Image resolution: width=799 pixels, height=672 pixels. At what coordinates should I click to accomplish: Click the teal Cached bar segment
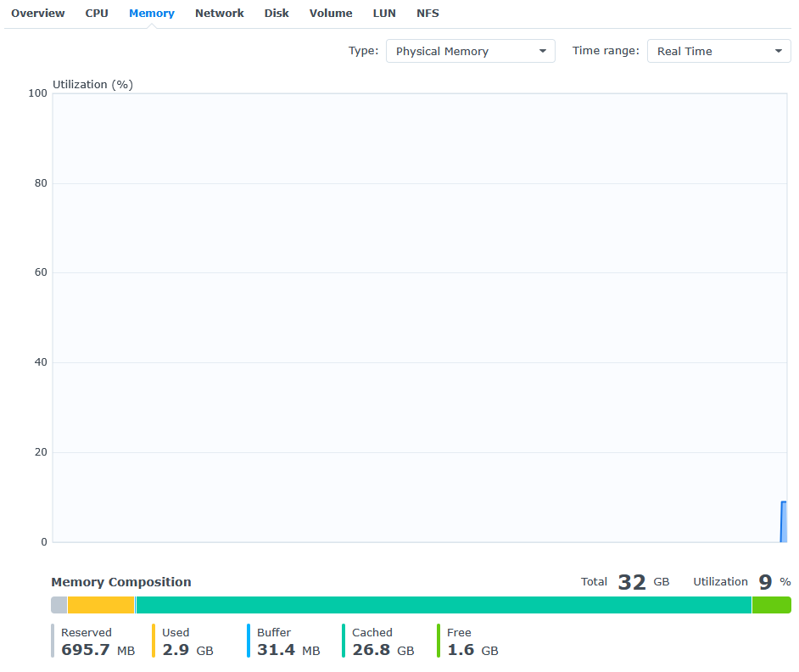tap(444, 605)
